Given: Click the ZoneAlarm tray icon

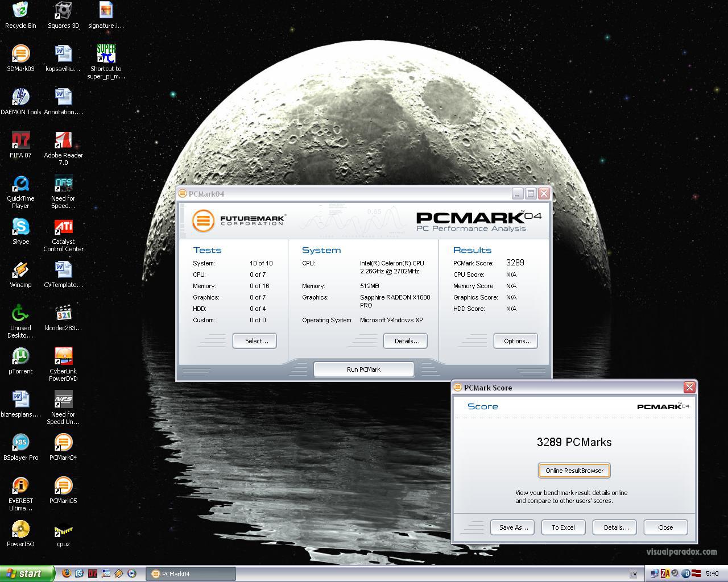Looking at the screenshot, I should coord(664,573).
